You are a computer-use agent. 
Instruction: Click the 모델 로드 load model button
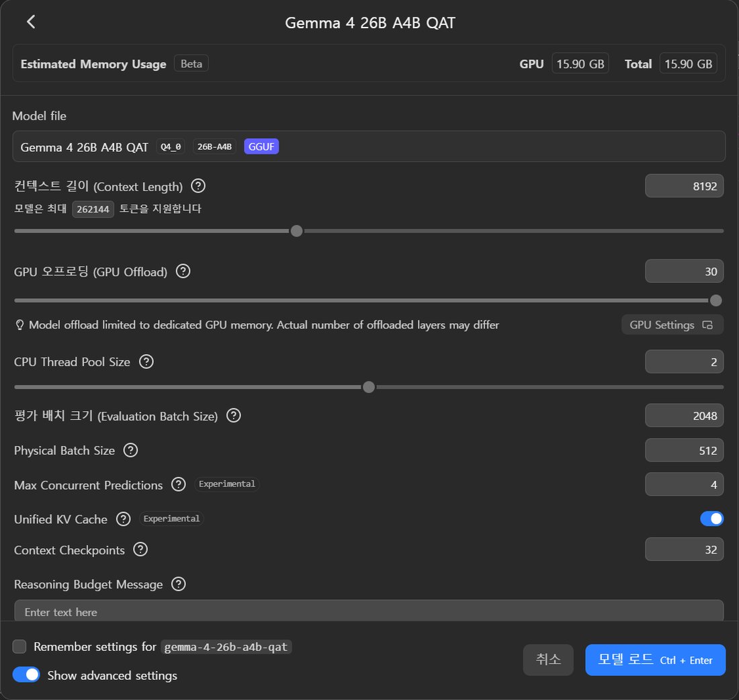[x=655, y=660]
